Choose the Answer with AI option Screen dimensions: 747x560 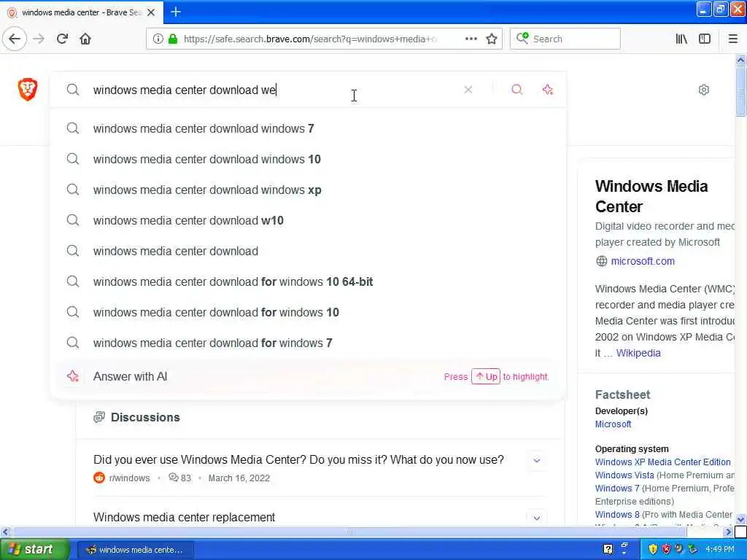(309, 376)
